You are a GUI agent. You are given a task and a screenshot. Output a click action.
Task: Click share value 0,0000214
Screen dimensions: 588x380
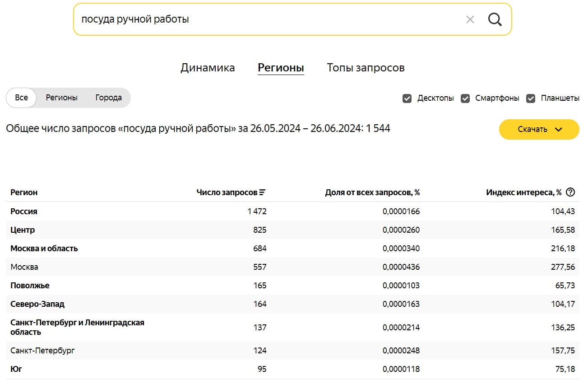401,327
